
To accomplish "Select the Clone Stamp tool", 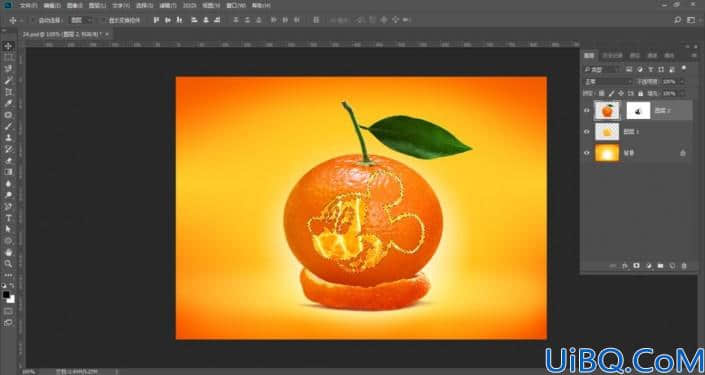I will coord(9,138).
